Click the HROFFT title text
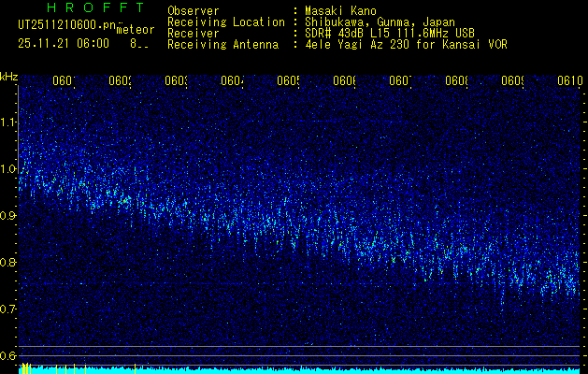This screenshot has height=374, width=588. (x=82, y=10)
